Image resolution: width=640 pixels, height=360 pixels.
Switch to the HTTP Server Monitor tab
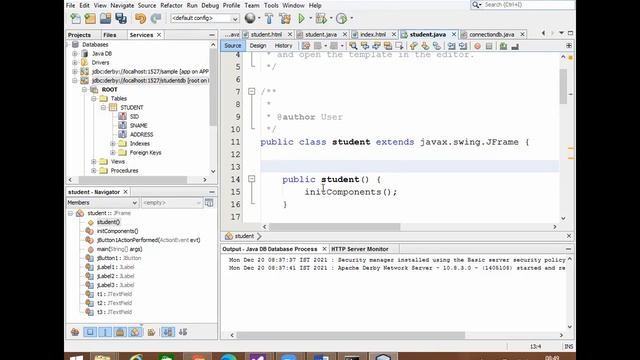pos(360,249)
